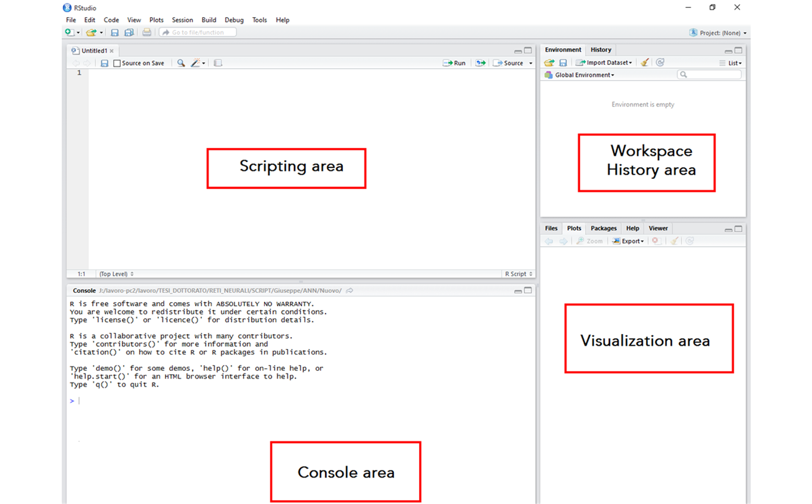This screenshot has width=812, height=504.
Task: Open the plot Export dropdown
Action: point(628,241)
